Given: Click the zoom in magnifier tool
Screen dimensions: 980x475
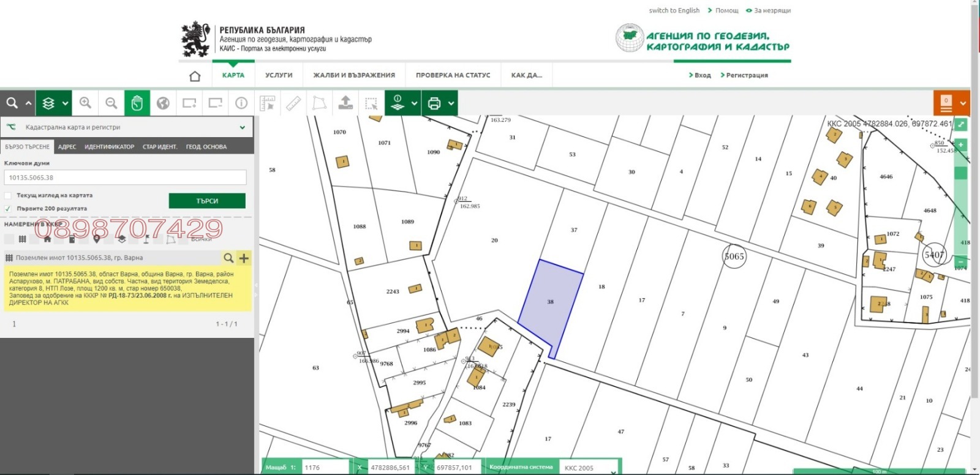Looking at the screenshot, I should pos(85,103).
